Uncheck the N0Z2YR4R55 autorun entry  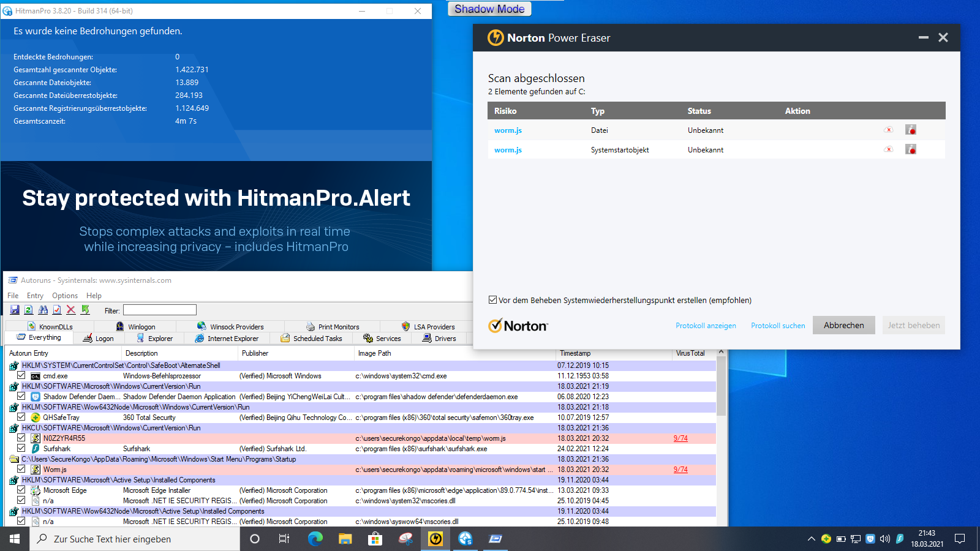(x=21, y=438)
